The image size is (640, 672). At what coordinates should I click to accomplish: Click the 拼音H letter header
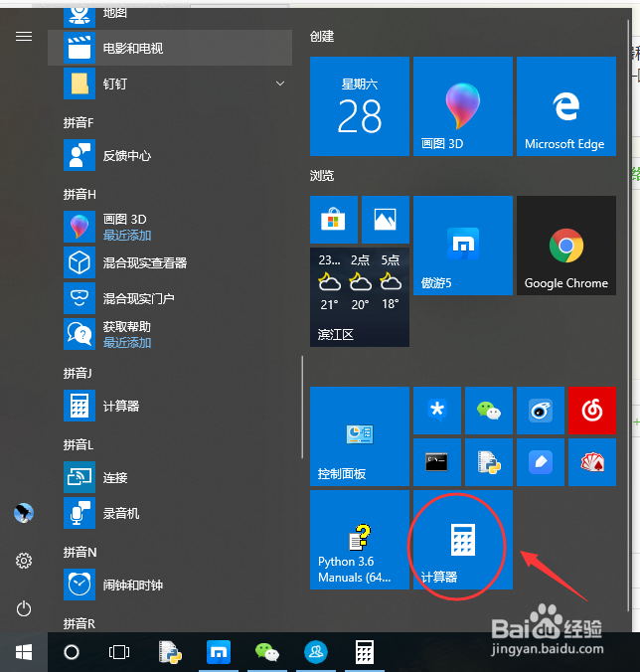(80, 195)
